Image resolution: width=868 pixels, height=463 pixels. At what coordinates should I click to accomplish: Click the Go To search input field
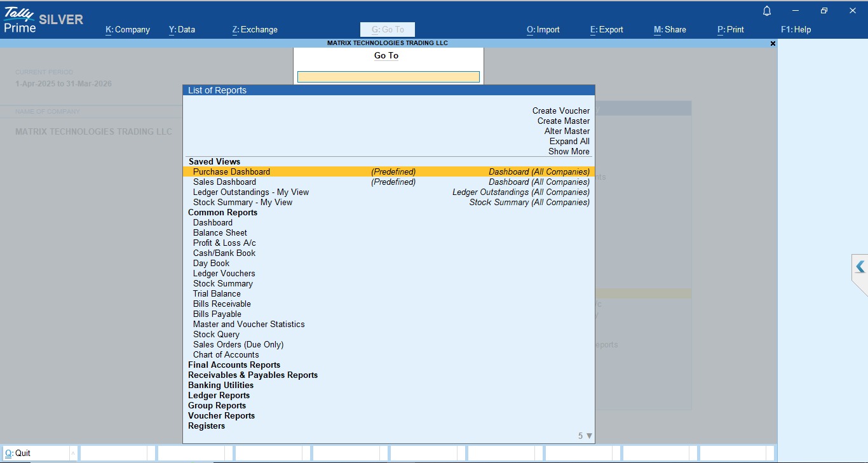click(388, 77)
